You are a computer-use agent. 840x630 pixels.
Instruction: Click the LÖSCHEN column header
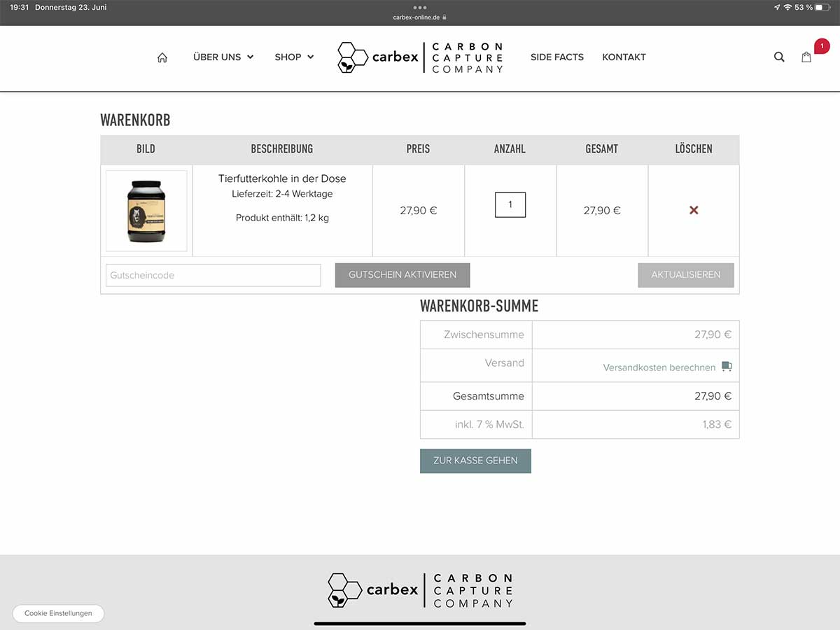(694, 149)
